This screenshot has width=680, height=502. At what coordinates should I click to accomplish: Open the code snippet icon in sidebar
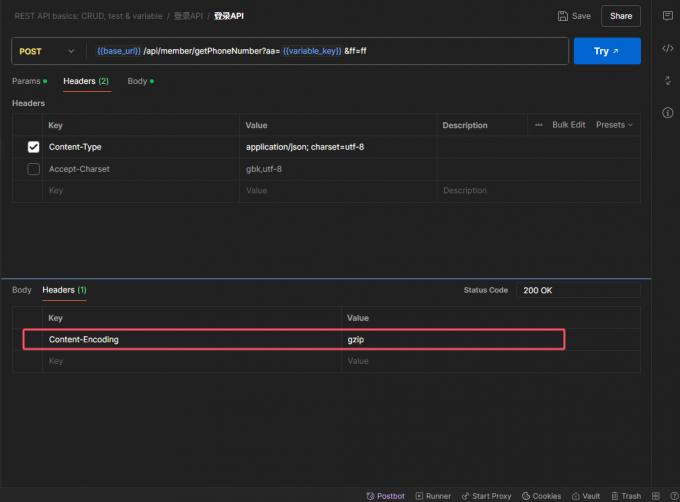point(667,48)
